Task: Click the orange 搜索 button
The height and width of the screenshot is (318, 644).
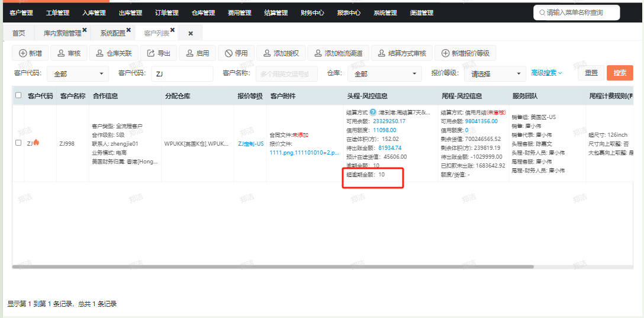Action: pyautogui.click(x=620, y=73)
